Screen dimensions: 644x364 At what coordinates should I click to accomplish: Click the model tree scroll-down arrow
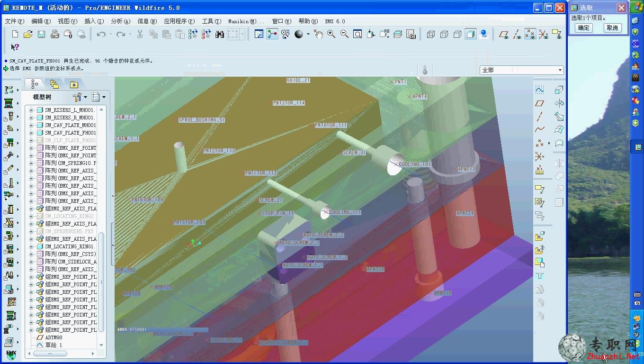tap(101, 345)
